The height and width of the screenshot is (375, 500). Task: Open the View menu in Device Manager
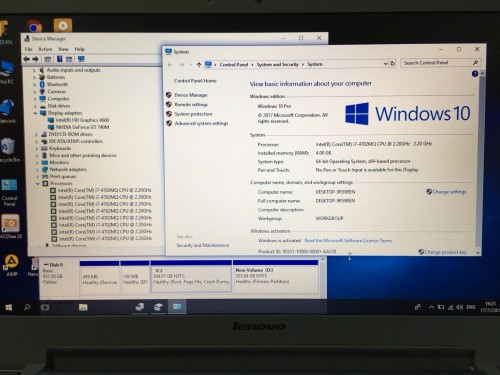(63, 49)
